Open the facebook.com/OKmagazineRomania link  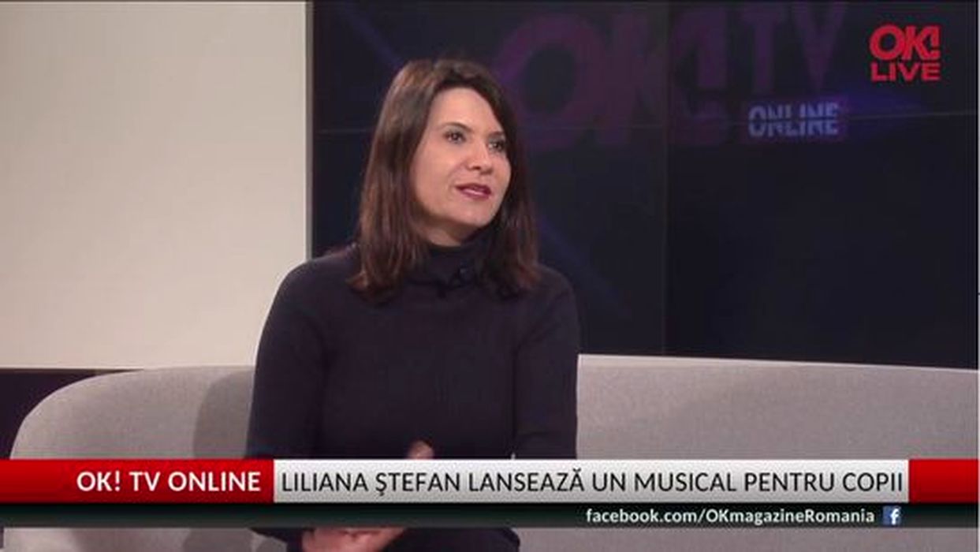pos(730,517)
